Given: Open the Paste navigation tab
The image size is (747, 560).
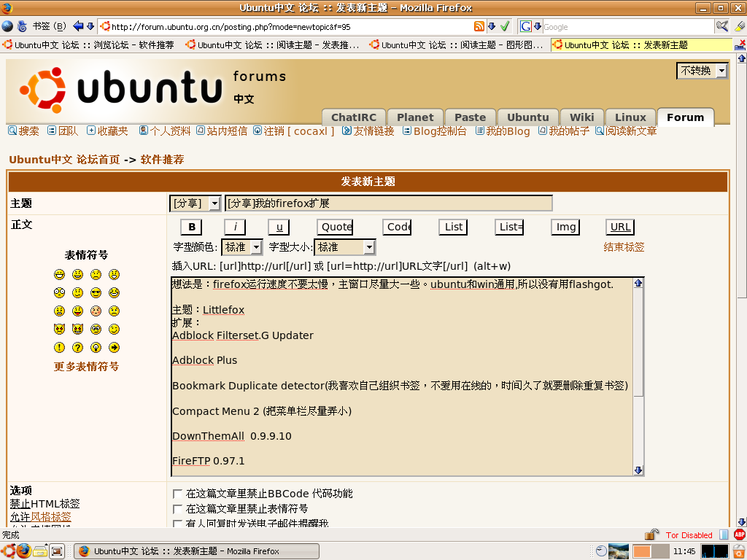Looking at the screenshot, I should click(x=471, y=117).
